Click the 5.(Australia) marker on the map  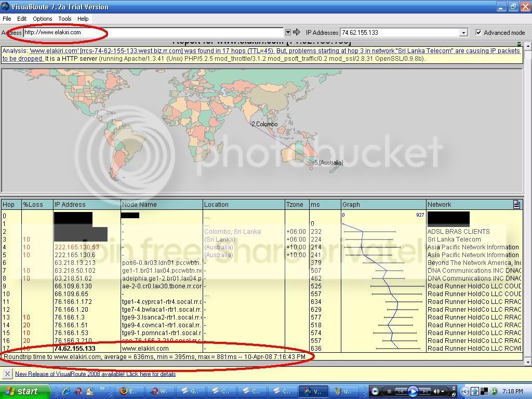click(x=328, y=163)
